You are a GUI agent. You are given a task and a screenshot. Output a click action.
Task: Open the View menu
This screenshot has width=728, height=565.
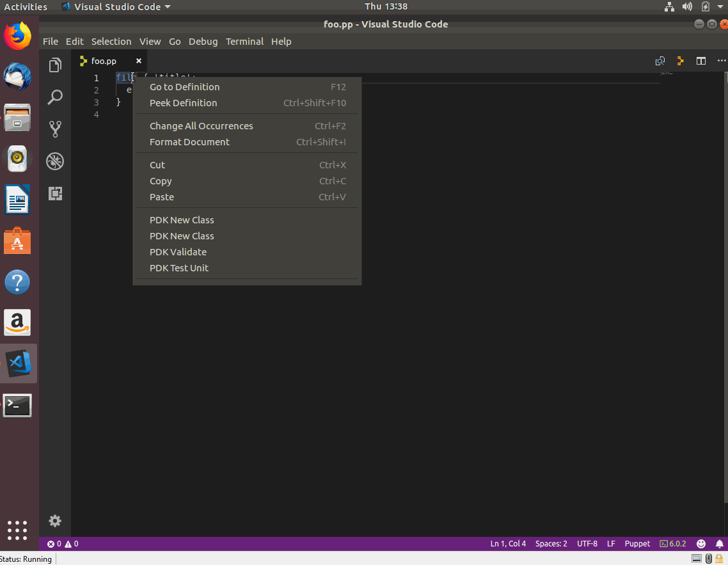coord(150,42)
